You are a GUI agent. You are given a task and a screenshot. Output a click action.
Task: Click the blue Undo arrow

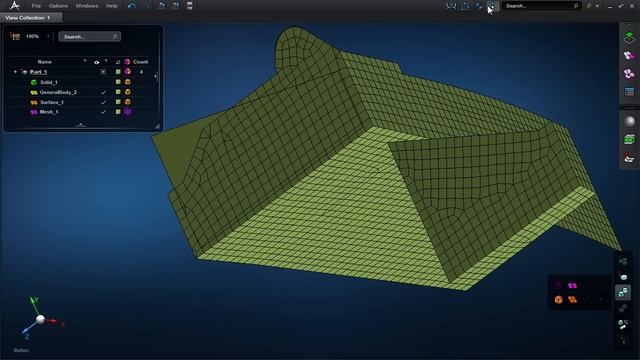coord(131,6)
